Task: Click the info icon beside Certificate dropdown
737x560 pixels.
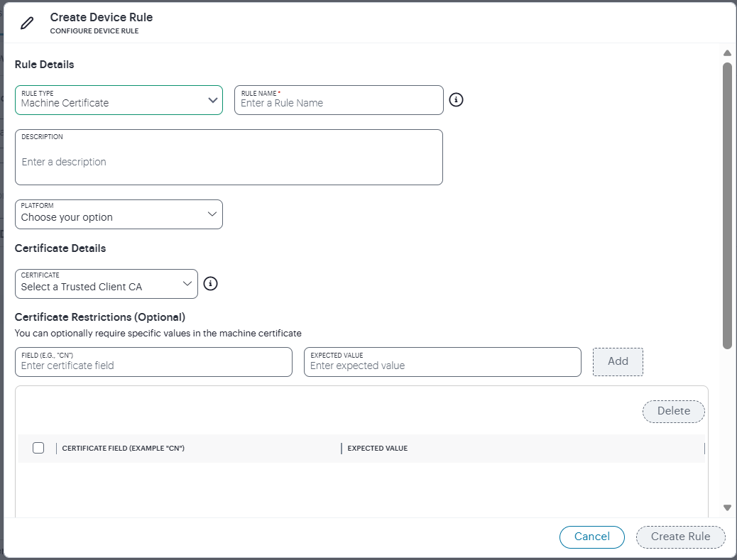Action: click(x=210, y=284)
